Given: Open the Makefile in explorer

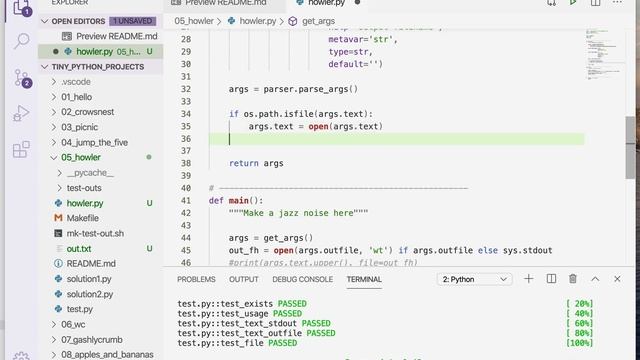Looking at the screenshot, I should pyautogui.click(x=82, y=218).
